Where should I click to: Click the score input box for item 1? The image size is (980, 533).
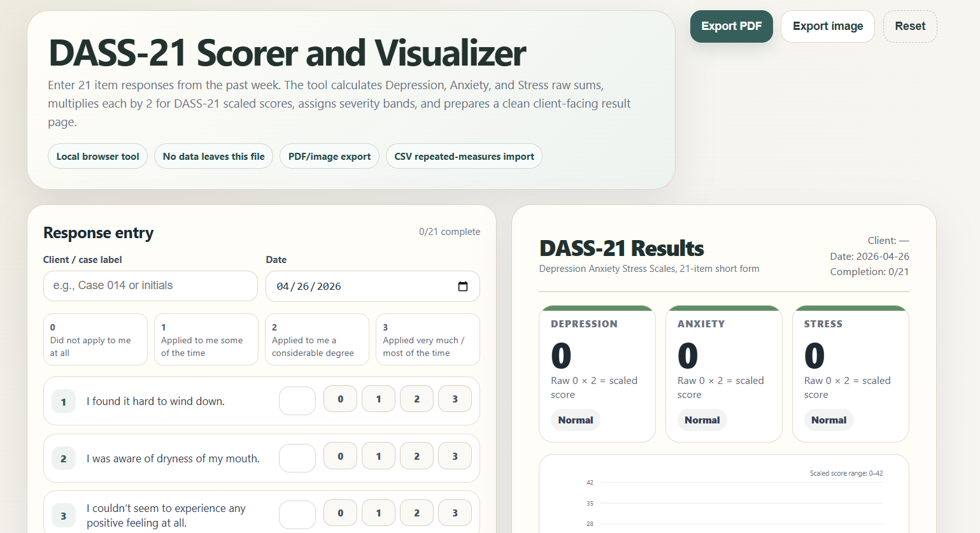pos(297,401)
